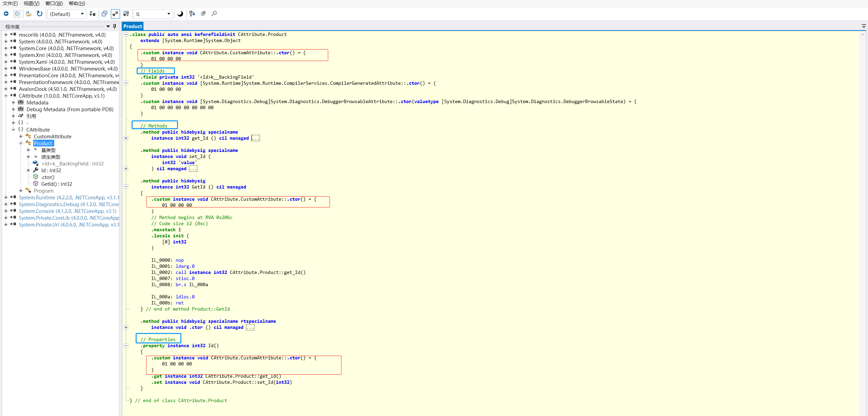Toggle show private and internal members
This screenshot has height=416, width=868.
[115, 14]
